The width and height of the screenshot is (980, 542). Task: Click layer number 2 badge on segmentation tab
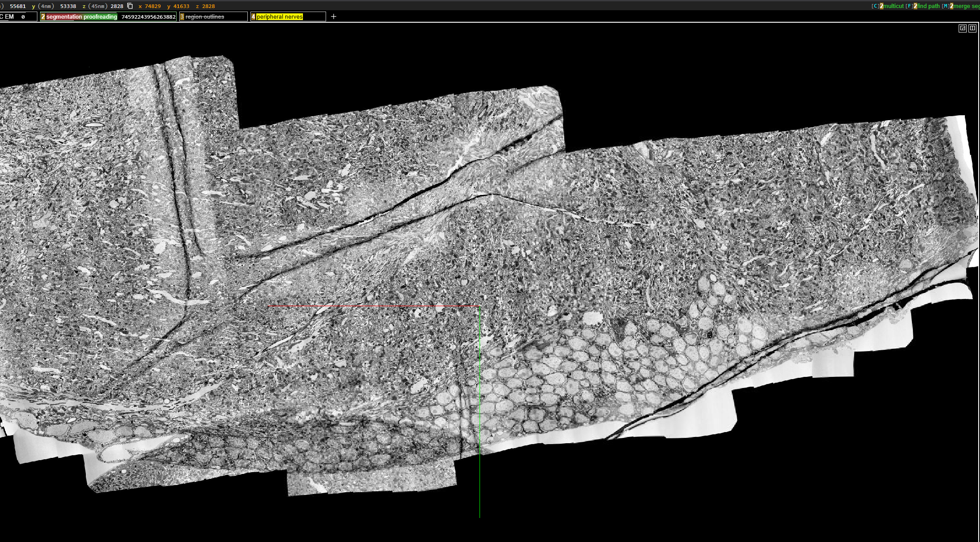pos(43,16)
